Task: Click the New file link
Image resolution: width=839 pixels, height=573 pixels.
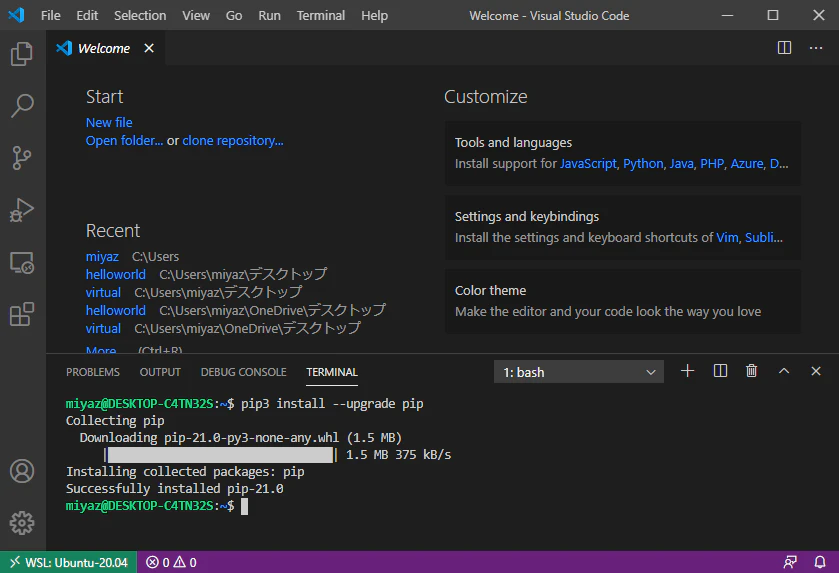Action: 109,123
